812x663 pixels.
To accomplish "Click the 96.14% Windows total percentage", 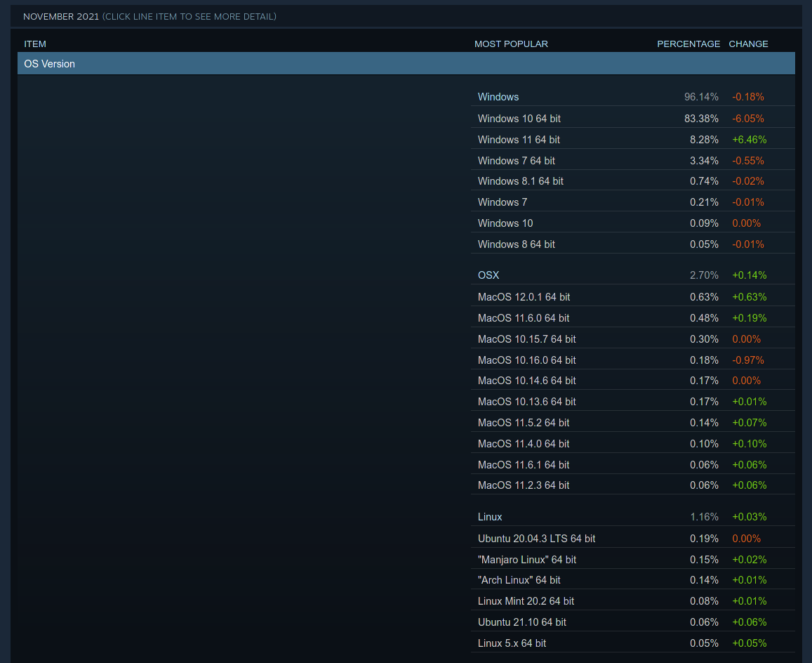I will [x=701, y=97].
